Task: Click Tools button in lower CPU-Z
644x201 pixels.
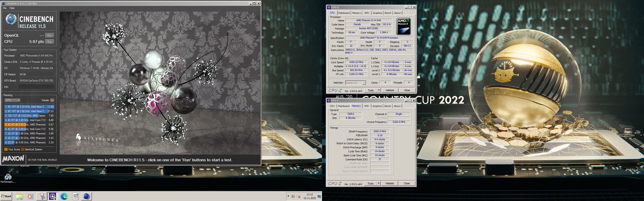Action: pyautogui.click(x=371, y=184)
